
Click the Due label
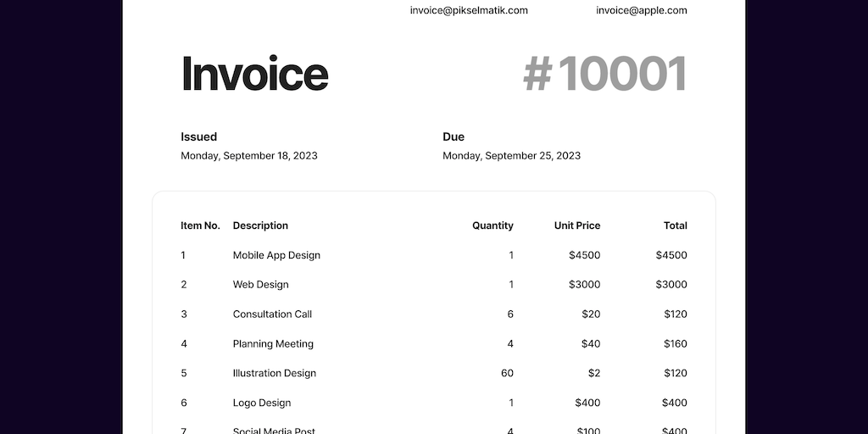tap(453, 136)
